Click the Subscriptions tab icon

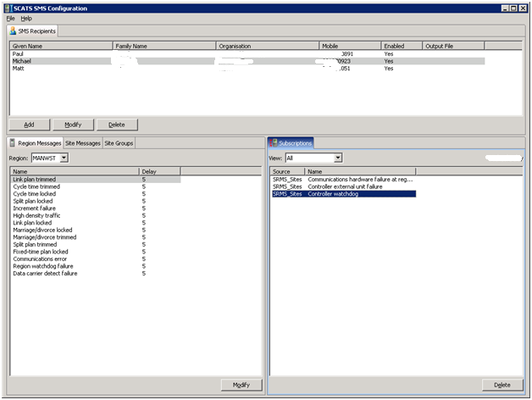click(274, 143)
